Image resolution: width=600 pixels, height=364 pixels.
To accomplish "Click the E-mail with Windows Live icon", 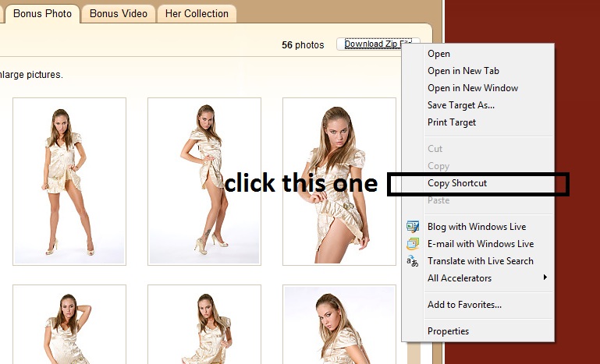I will [413, 244].
